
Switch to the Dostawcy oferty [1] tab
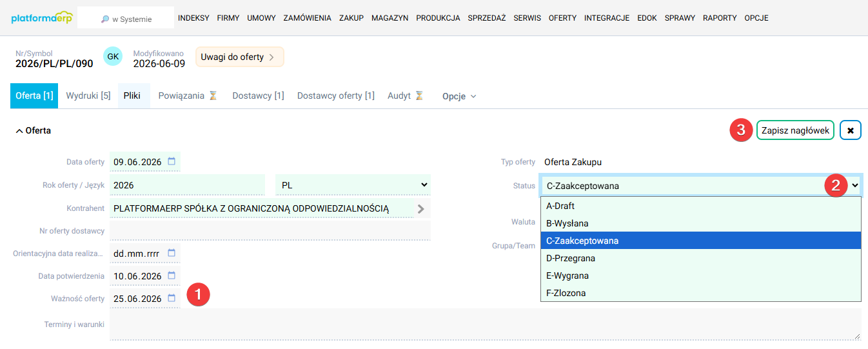click(x=335, y=95)
